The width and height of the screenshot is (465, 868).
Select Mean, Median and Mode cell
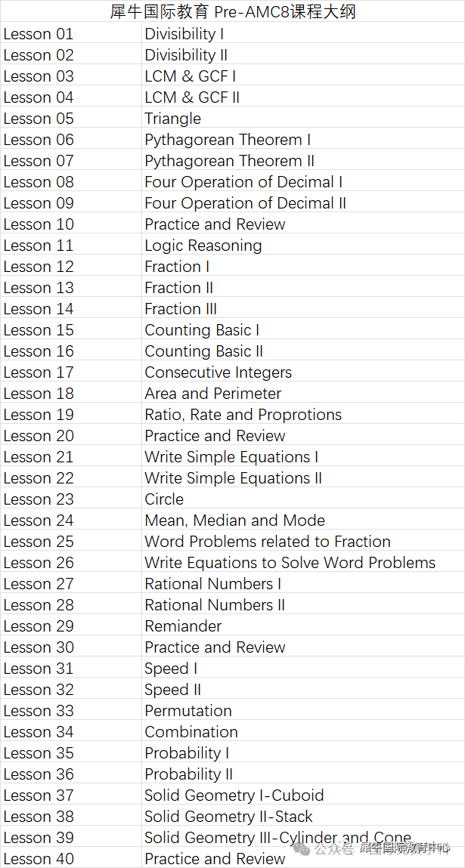(302, 520)
